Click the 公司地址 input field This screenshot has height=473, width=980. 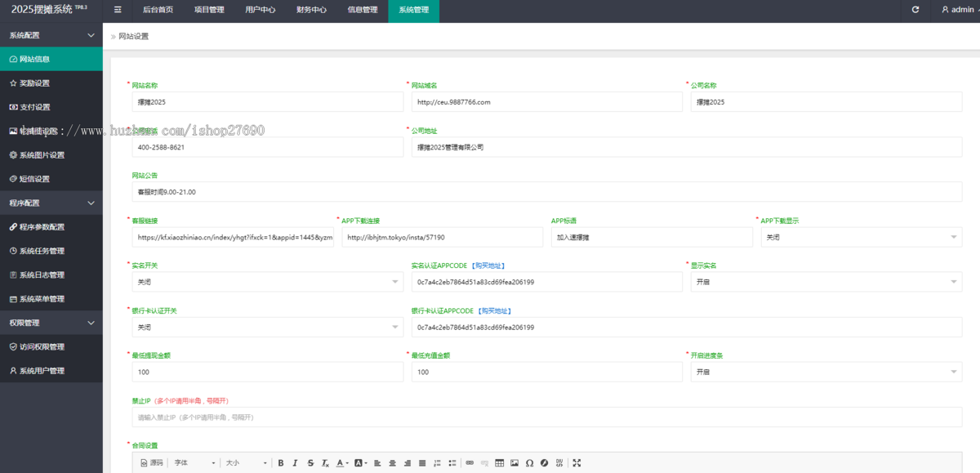[x=687, y=147]
